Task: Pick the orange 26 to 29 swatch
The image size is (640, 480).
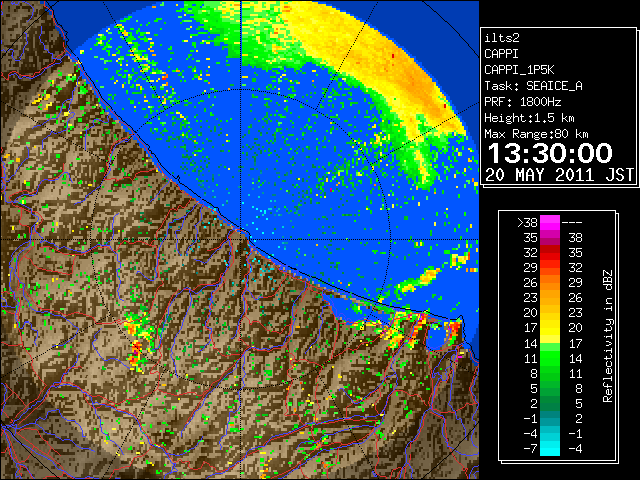Action: point(550,283)
